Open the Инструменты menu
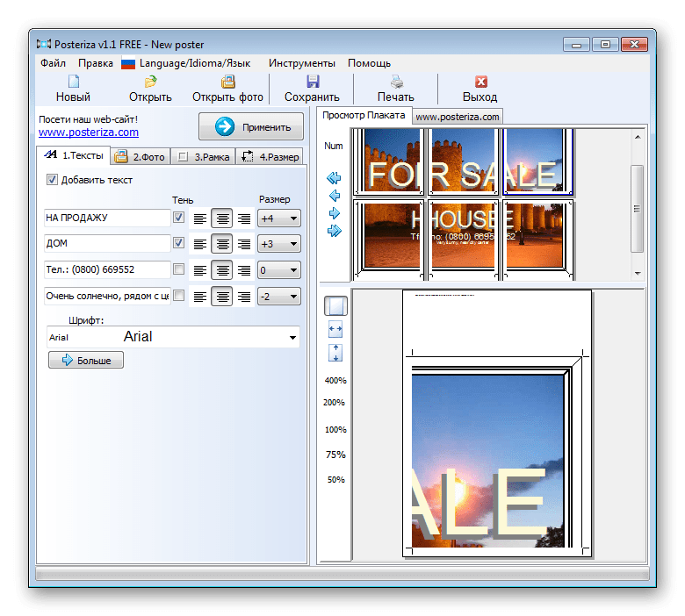The height and width of the screenshot is (616, 685). coord(301,63)
